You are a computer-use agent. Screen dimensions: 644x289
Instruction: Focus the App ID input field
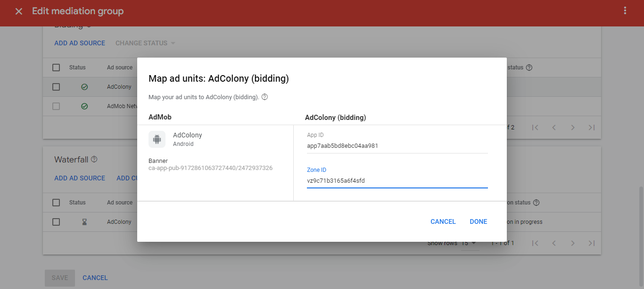[397, 146]
